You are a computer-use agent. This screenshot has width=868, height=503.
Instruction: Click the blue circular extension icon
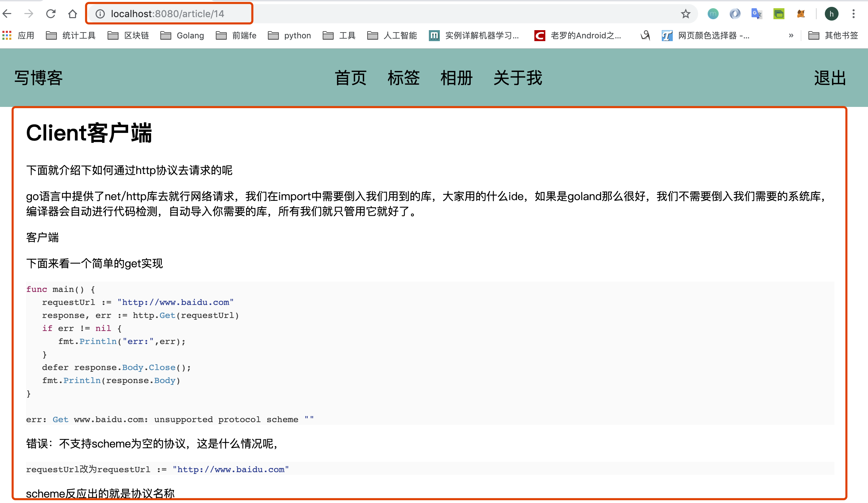(x=735, y=14)
